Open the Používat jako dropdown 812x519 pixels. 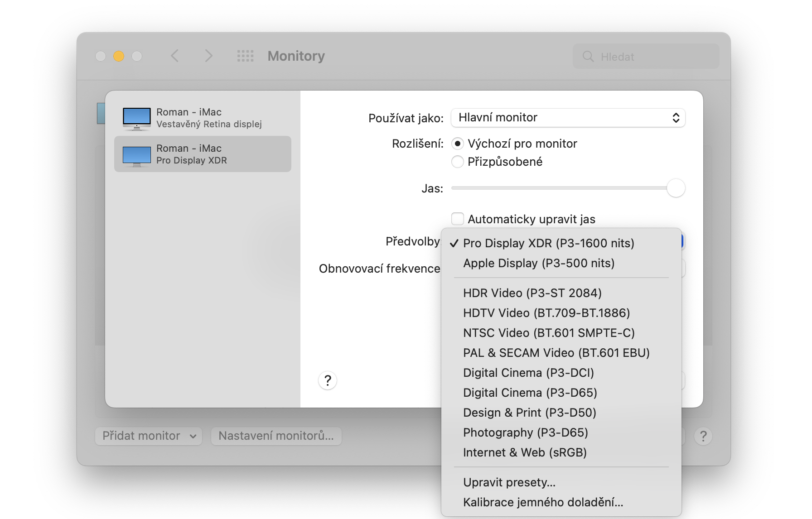[568, 118]
